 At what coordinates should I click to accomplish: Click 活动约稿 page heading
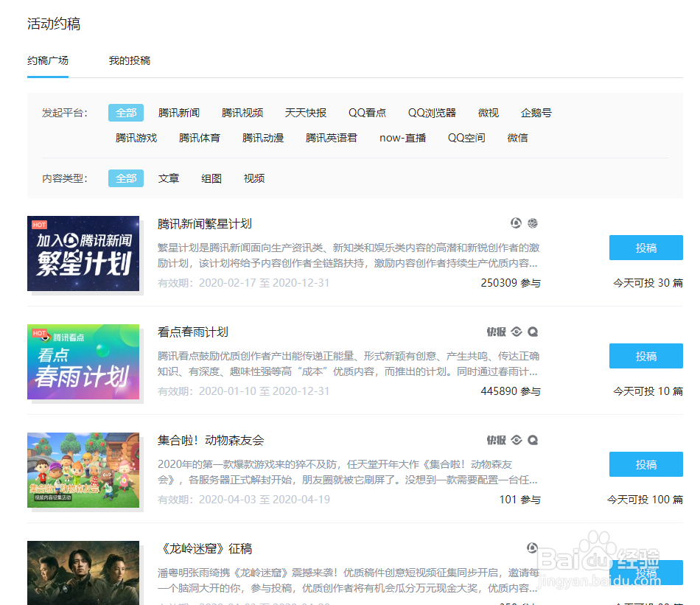click(x=54, y=24)
